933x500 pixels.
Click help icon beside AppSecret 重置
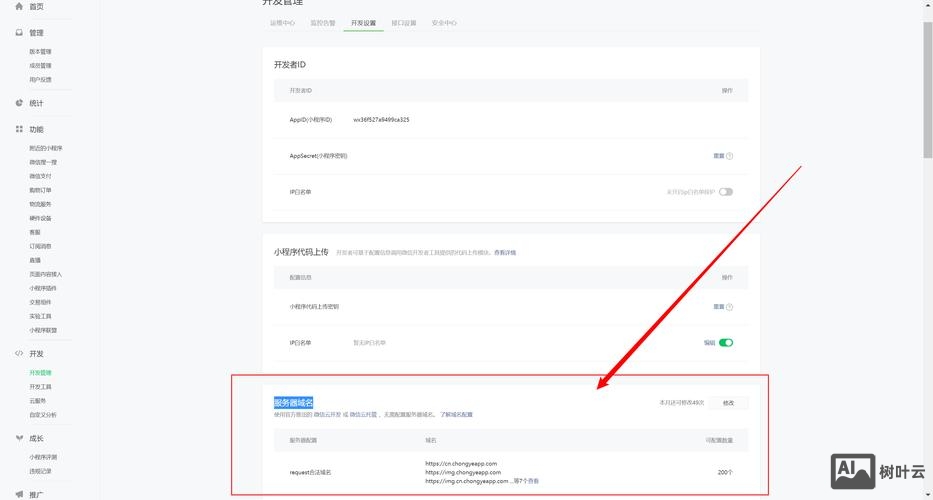(x=730, y=156)
